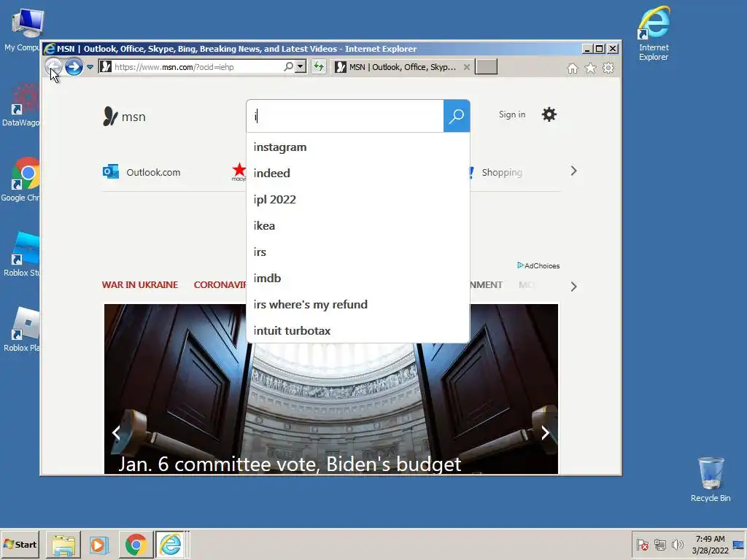Open the Start menu
Viewport: 747px width, 560px height.
pos(20,544)
